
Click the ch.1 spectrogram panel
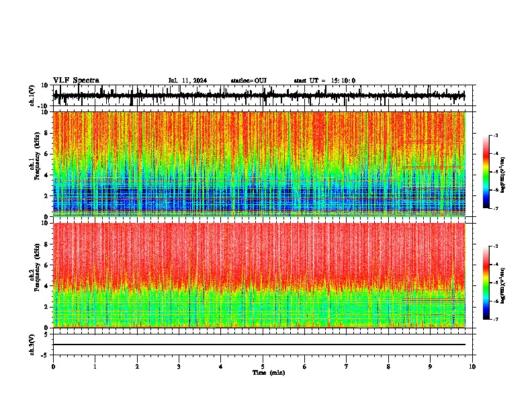259,164
